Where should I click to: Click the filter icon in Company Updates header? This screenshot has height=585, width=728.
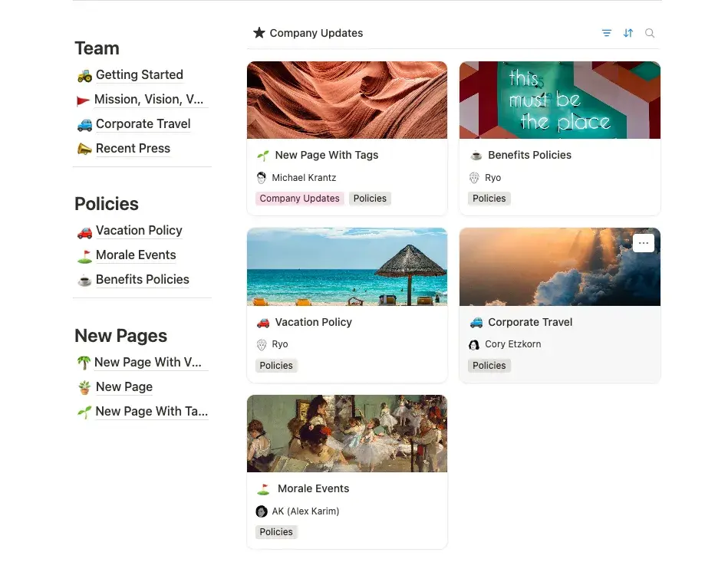[607, 33]
